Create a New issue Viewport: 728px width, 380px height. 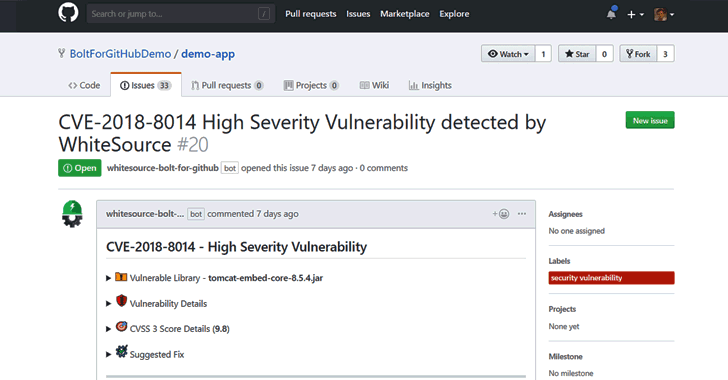pos(650,120)
